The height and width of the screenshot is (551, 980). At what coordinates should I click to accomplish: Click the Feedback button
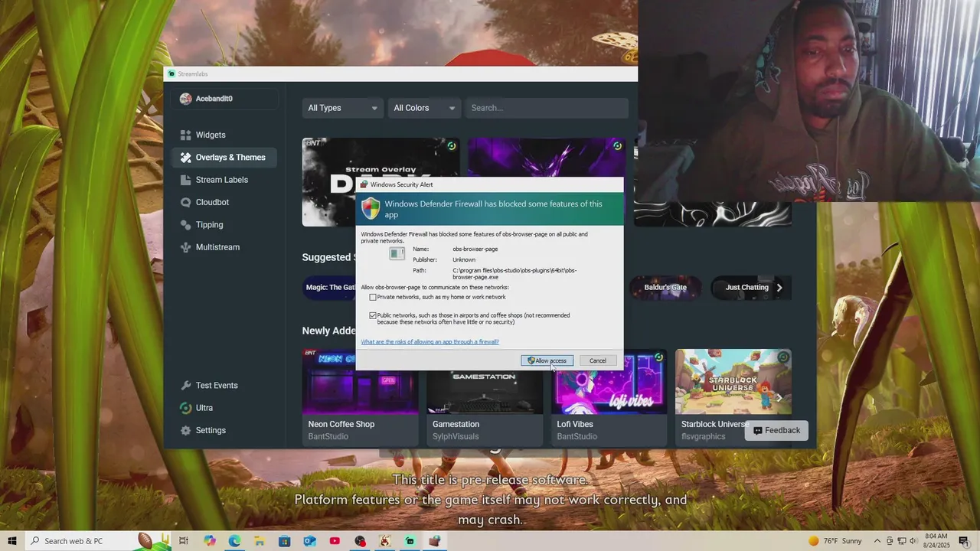(x=776, y=430)
